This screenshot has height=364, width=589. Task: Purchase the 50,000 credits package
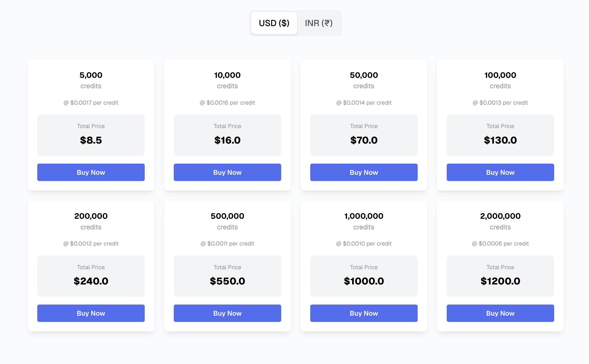[x=364, y=172]
